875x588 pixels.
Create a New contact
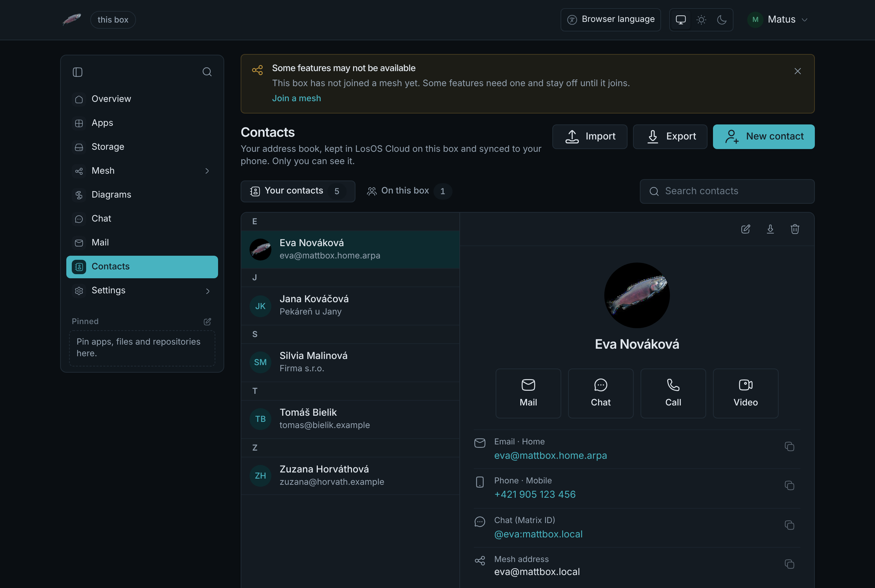(764, 136)
